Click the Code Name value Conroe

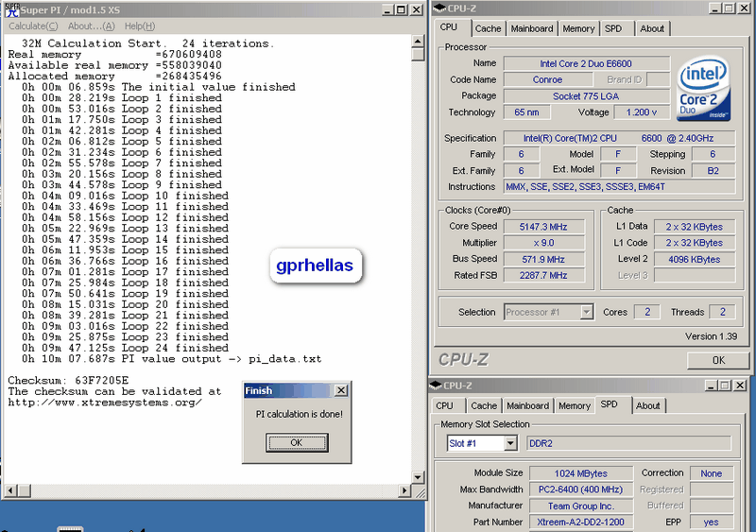548,79
